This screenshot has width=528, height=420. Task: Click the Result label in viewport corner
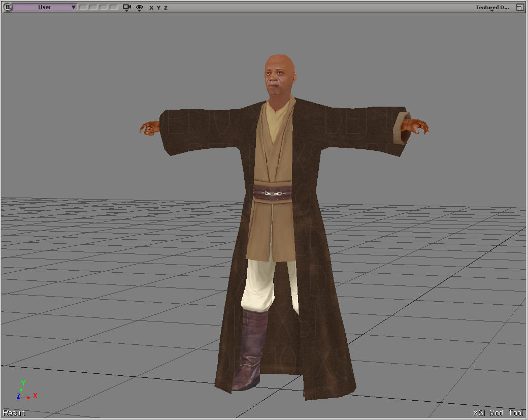(x=14, y=413)
